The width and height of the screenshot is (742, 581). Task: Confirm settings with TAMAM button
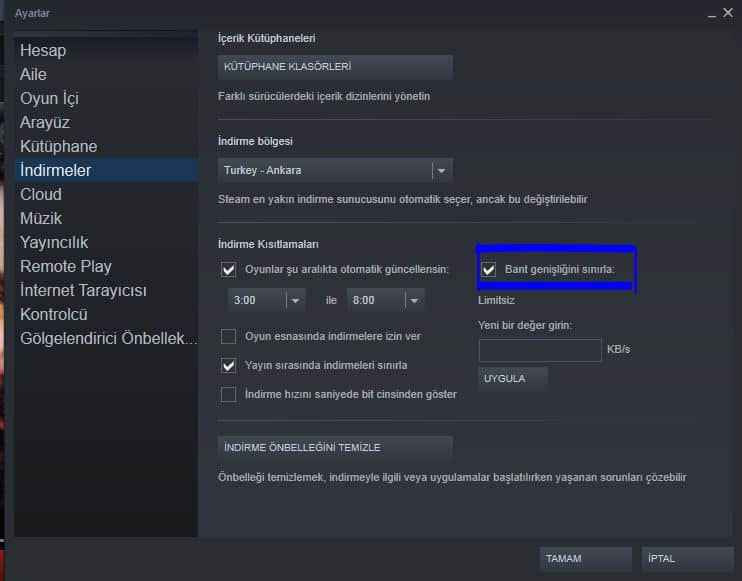[586, 559]
